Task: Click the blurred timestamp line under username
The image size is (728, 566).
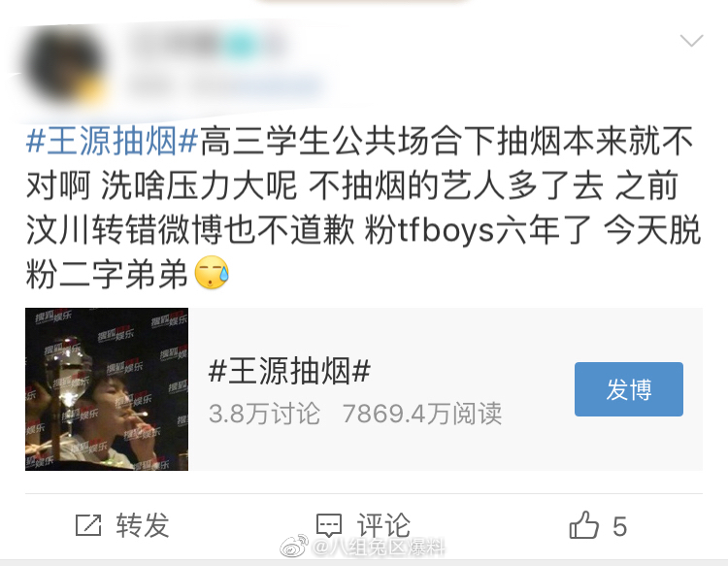Action: 225,86
